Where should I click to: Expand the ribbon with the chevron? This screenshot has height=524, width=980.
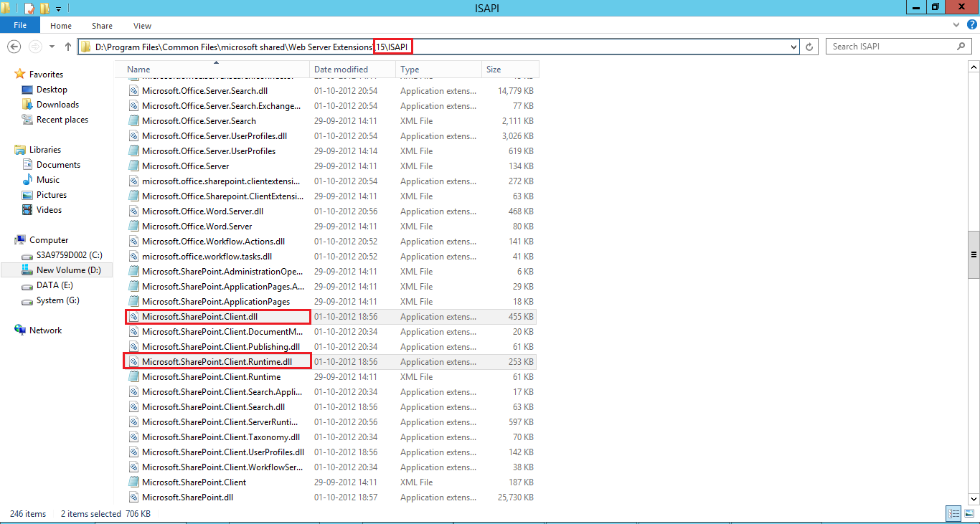[956, 26]
